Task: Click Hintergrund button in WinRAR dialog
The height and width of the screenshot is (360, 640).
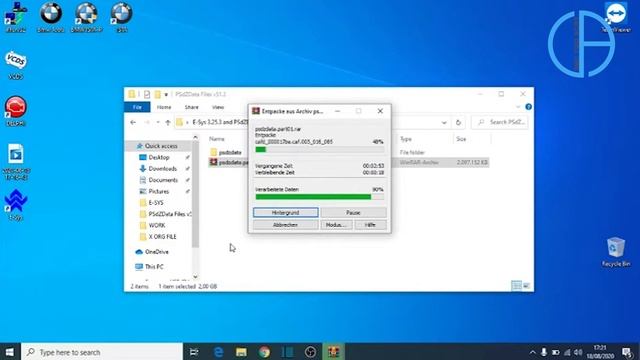Action: click(x=285, y=213)
